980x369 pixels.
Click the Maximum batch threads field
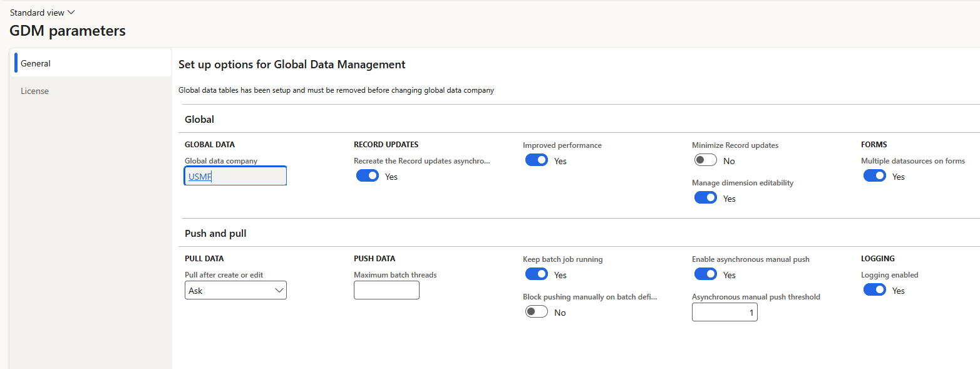[x=386, y=290]
